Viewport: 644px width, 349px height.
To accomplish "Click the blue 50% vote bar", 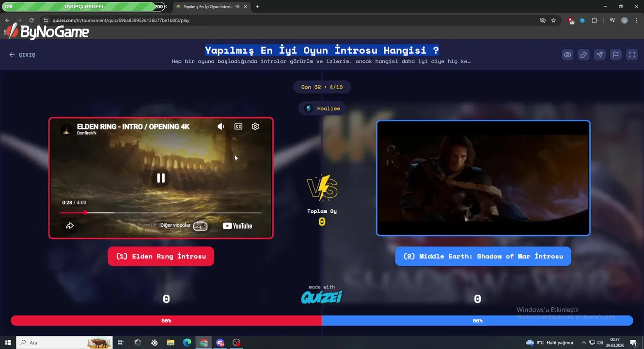I will pos(477,321).
